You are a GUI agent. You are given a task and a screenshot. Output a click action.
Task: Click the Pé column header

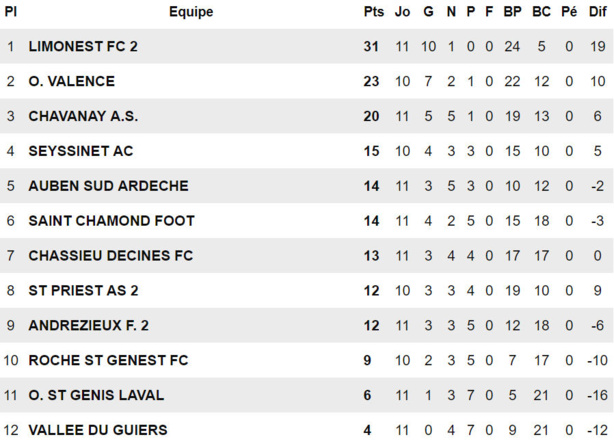569,12
